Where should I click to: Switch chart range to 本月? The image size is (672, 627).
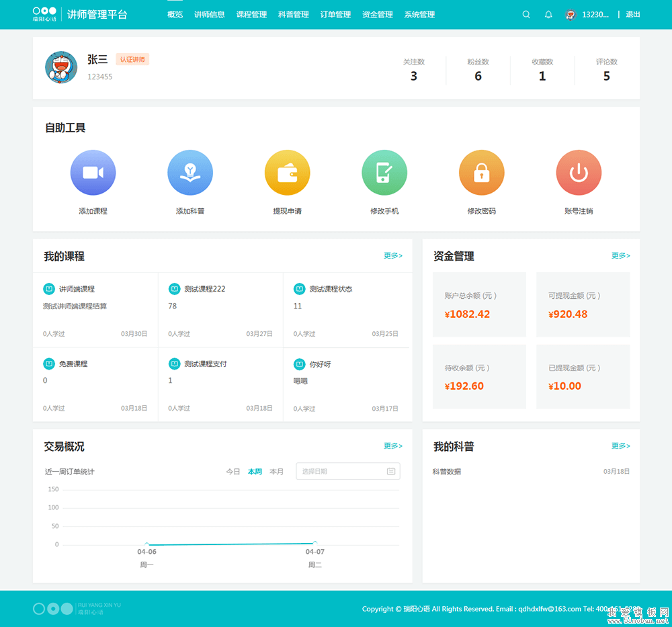click(276, 472)
